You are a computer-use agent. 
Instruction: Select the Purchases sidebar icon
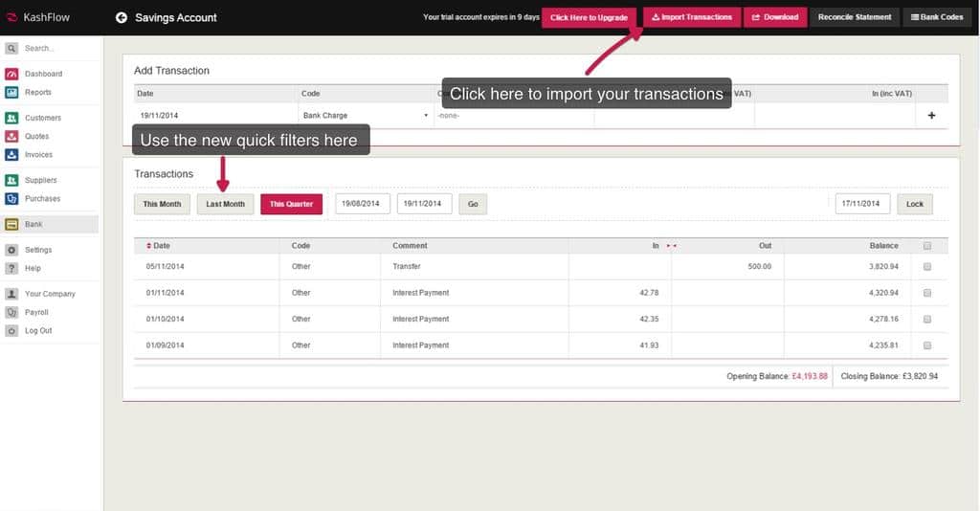(11, 199)
